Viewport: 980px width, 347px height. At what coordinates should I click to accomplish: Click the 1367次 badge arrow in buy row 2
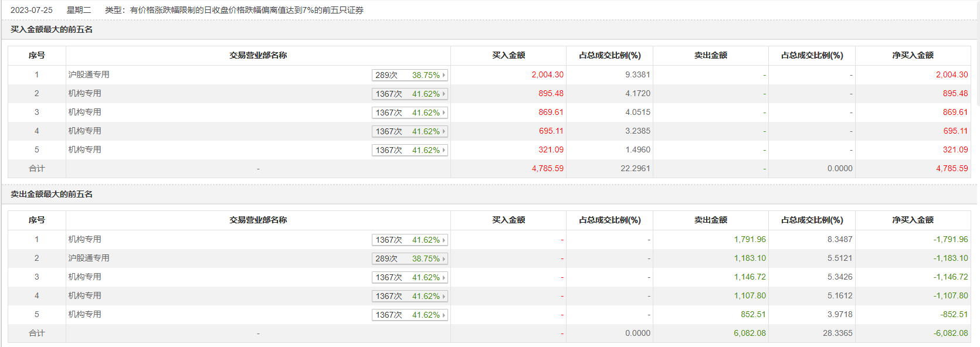point(444,94)
